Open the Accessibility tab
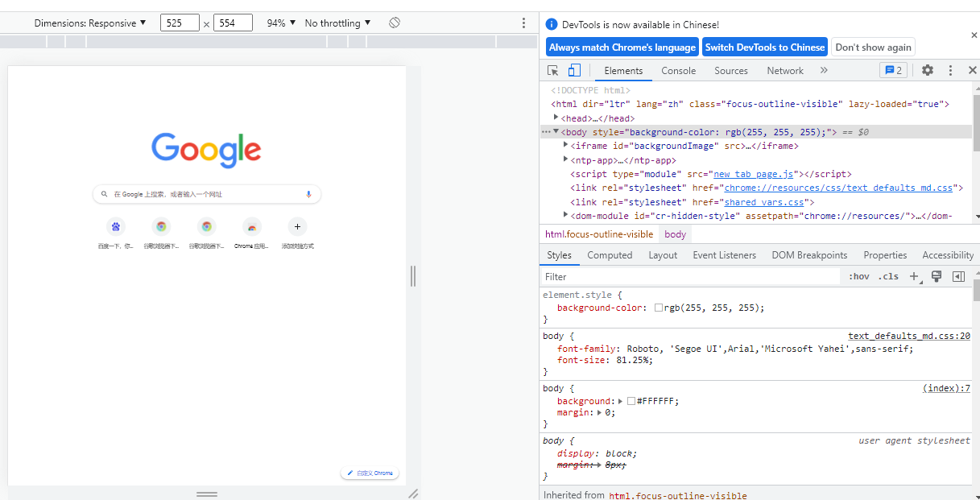 coord(948,255)
